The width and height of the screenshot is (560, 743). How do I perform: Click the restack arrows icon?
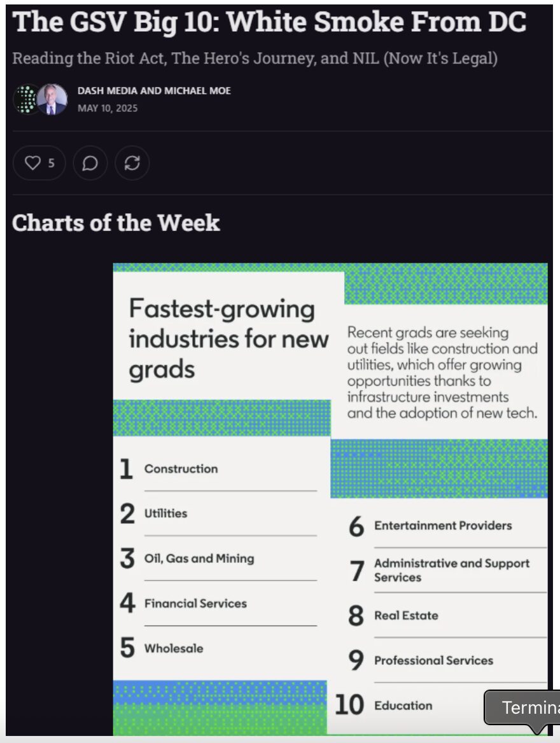(x=132, y=163)
